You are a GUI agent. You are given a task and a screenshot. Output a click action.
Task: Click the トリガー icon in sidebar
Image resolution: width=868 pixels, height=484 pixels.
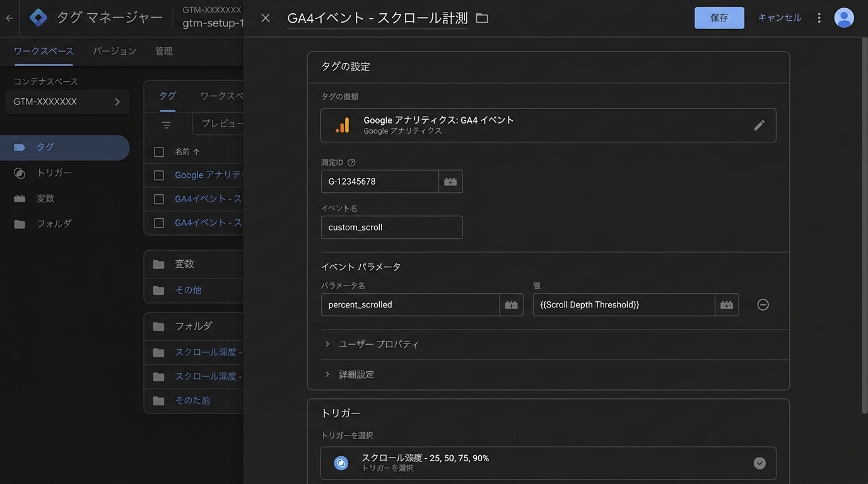pos(20,173)
